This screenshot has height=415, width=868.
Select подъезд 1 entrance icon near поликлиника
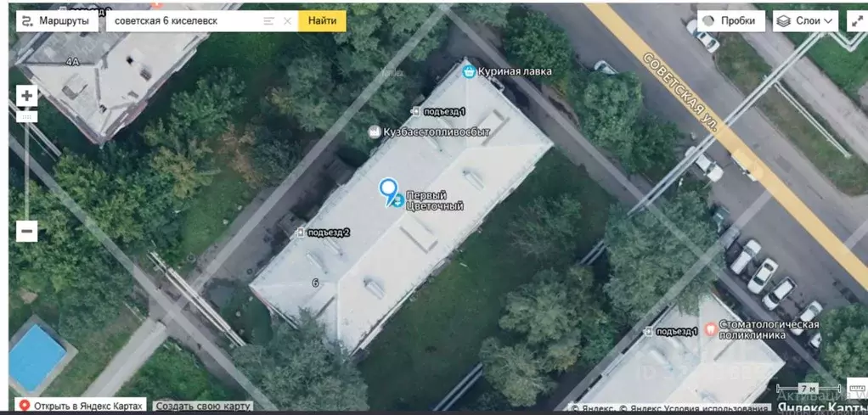click(x=649, y=332)
